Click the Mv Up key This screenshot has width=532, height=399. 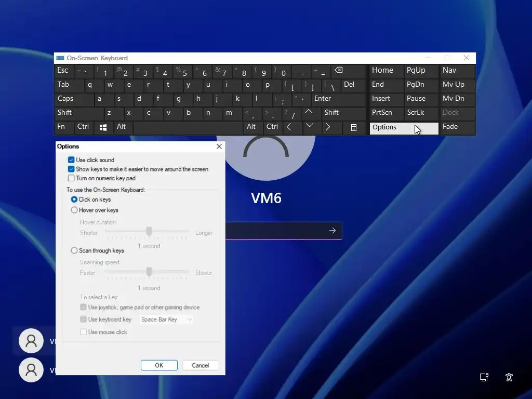point(457,86)
